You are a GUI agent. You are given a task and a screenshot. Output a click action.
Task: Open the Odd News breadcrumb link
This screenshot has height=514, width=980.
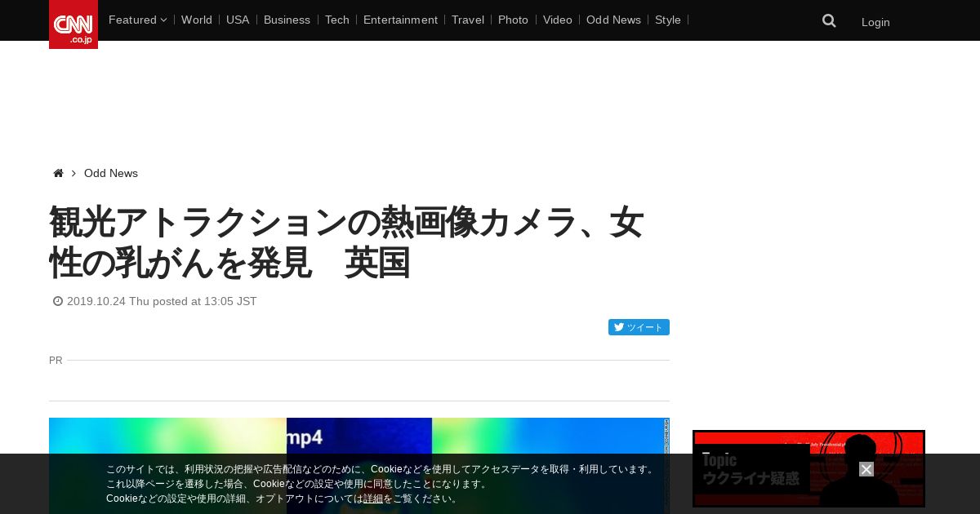(x=111, y=173)
